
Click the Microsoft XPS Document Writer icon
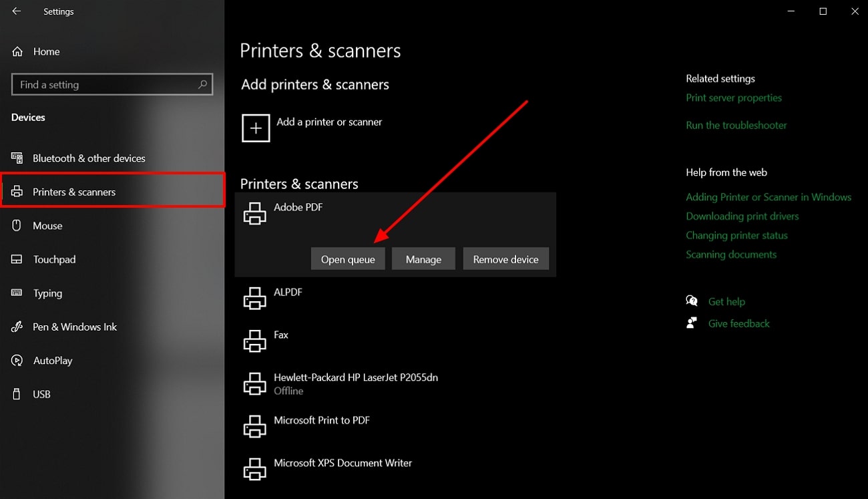pyautogui.click(x=254, y=470)
